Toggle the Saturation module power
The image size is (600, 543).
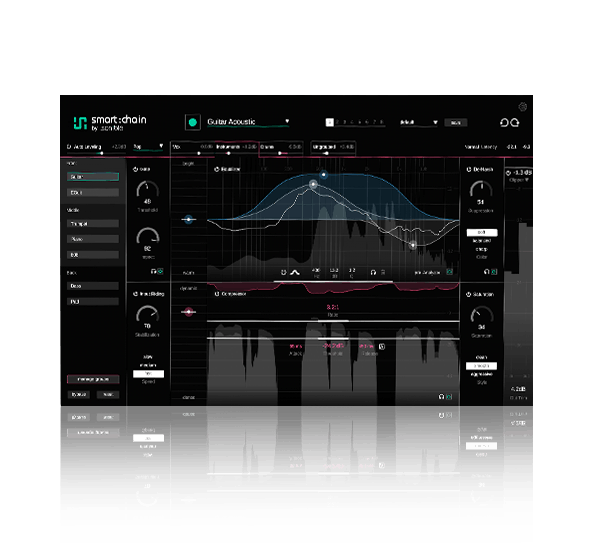[x=468, y=294]
